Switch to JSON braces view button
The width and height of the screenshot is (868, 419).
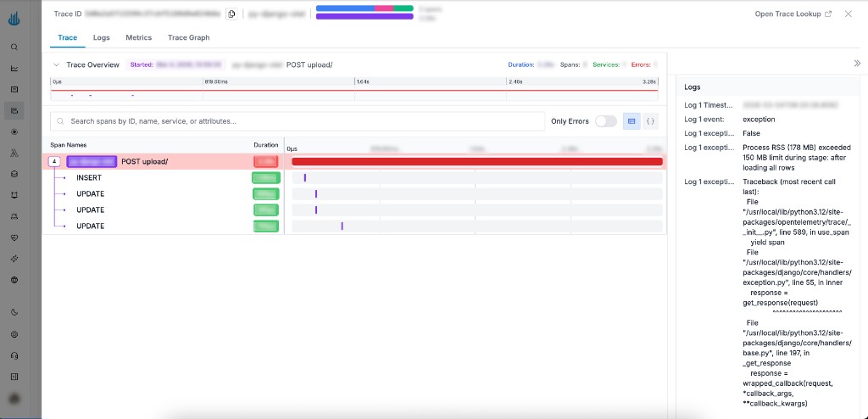651,120
